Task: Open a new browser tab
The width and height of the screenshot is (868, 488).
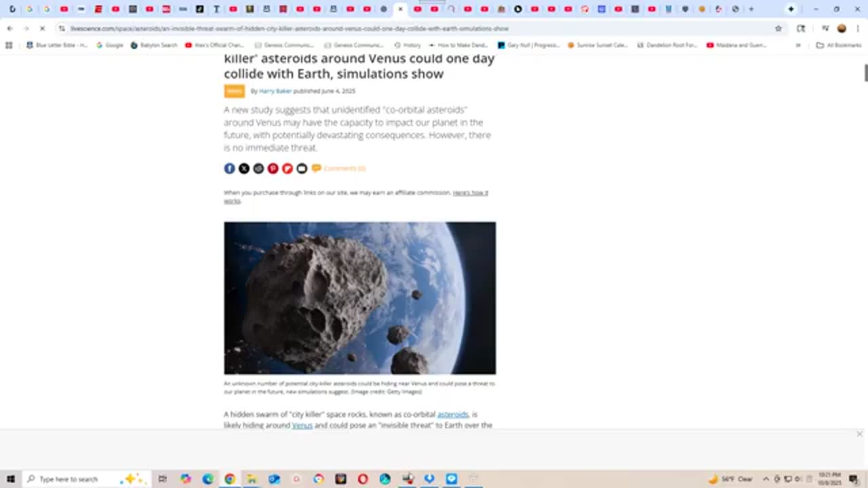Action: coord(751,9)
